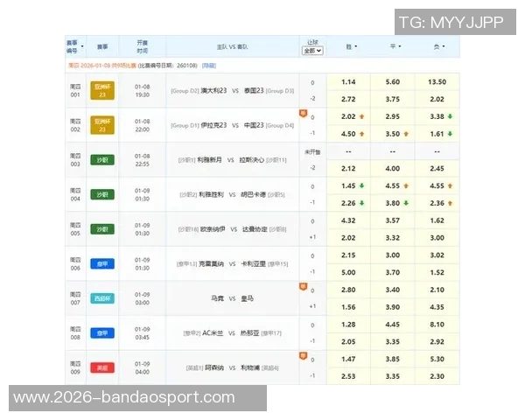This screenshot has height=420, width=525.
Task: Click the orange 单 badge on match 007
Action: pos(303,287)
